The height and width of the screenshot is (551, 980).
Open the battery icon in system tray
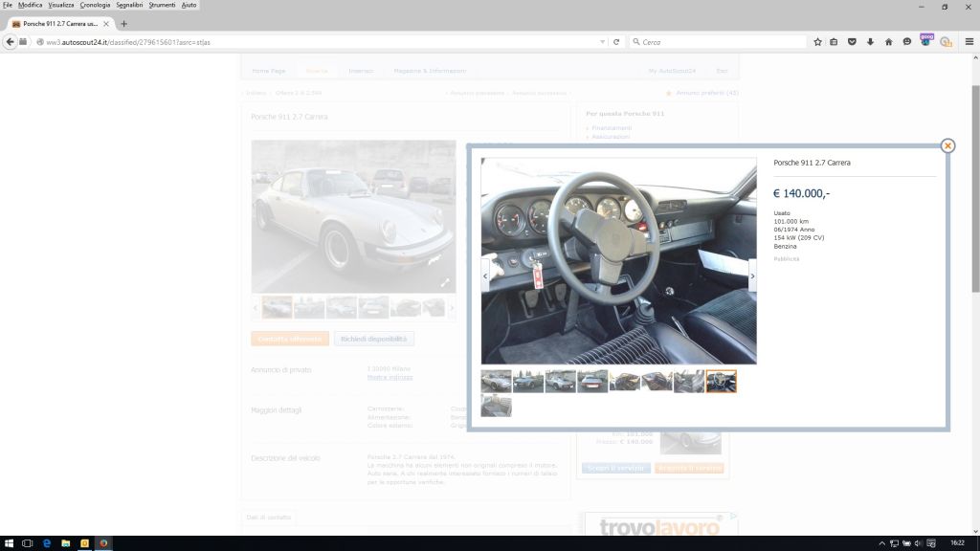tap(906, 543)
